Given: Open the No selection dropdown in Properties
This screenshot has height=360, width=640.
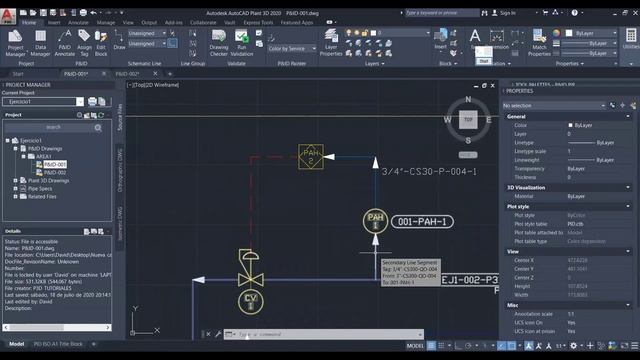Looking at the screenshot, I should [x=553, y=106].
